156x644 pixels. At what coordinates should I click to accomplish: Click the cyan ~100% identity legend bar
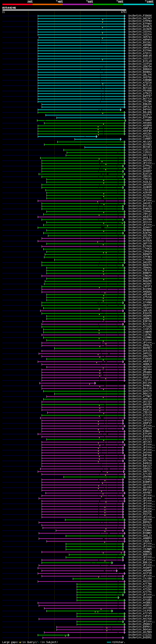point(138,4)
